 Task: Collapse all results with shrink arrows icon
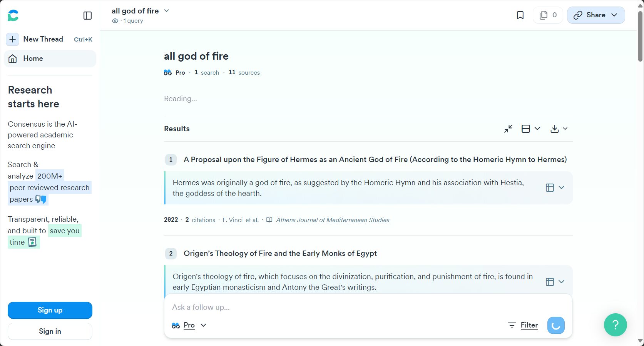pos(508,129)
